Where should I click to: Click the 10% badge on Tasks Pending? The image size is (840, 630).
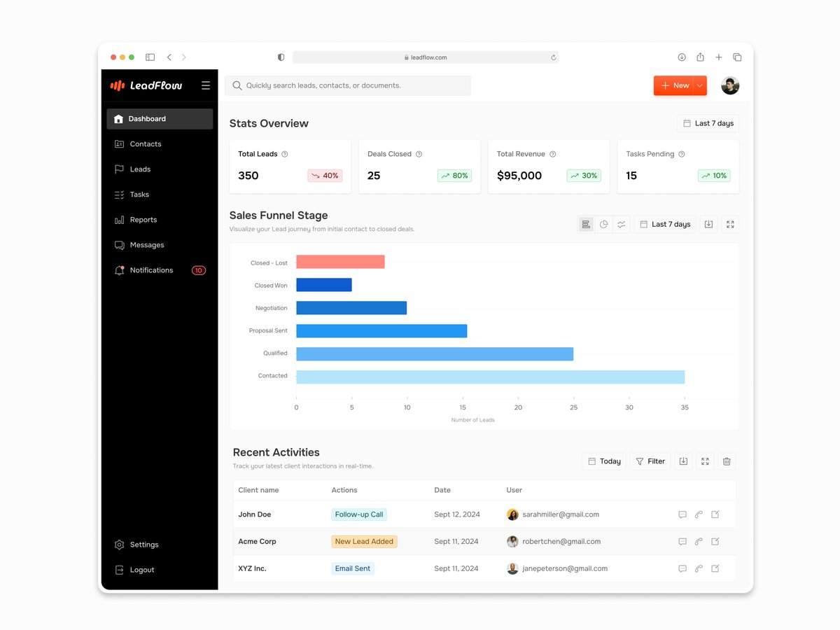coord(714,176)
